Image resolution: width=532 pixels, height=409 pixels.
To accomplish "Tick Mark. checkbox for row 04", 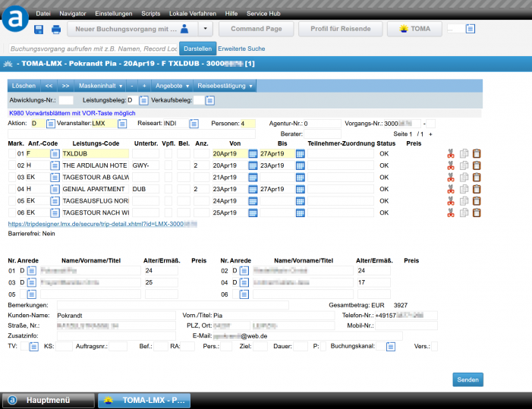I will [12, 189].
